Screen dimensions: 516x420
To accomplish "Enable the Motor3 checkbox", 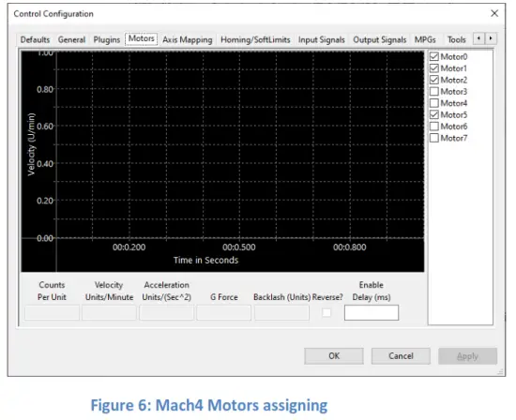I will 434,91.
